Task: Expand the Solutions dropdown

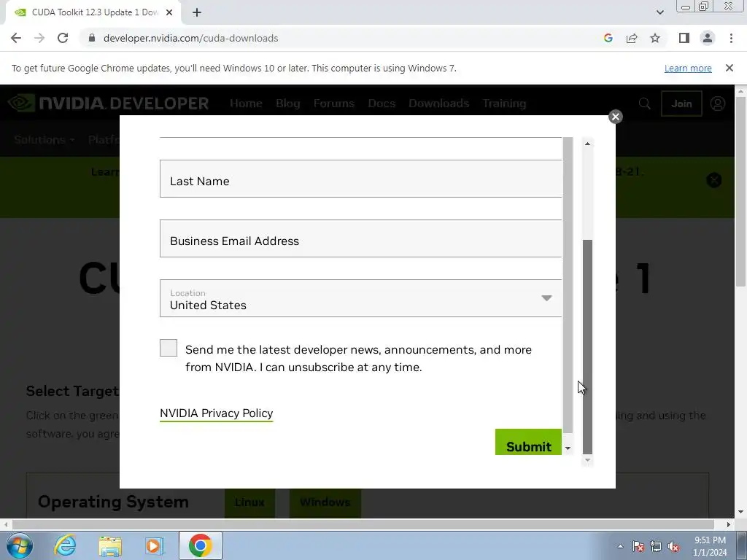Action: click(x=44, y=140)
